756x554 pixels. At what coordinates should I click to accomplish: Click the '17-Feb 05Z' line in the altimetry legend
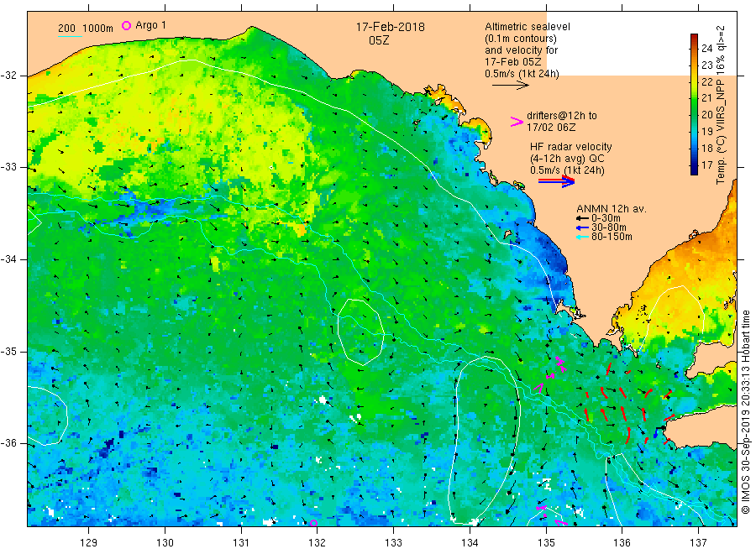coord(513,62)
